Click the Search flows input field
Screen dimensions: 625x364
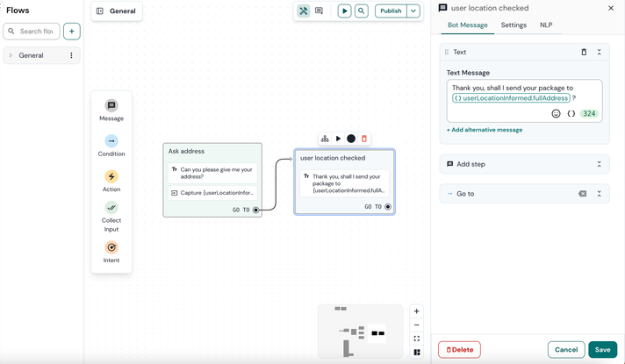[36, 32]
